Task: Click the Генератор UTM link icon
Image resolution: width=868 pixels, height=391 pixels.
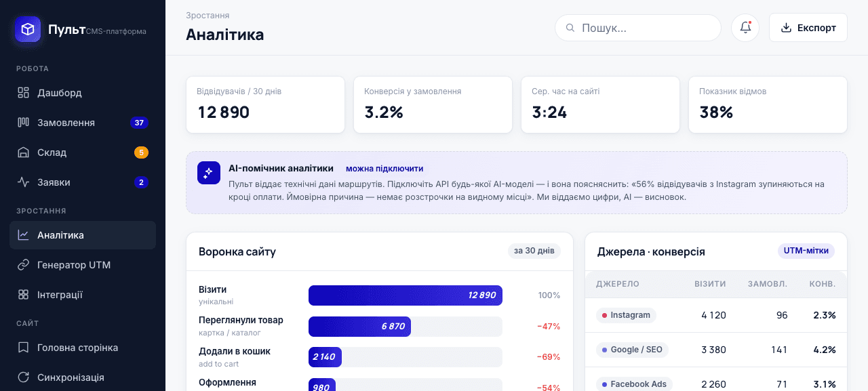Action: click(23, 265)
